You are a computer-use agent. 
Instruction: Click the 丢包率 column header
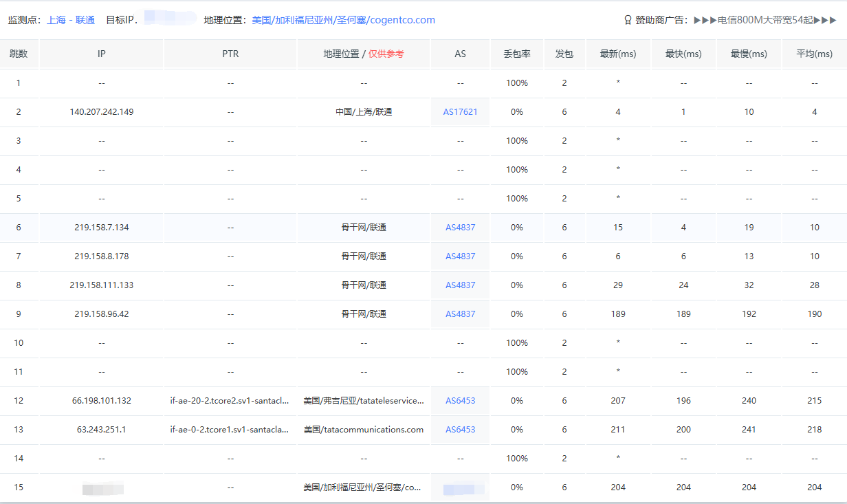tap(516, 54)
